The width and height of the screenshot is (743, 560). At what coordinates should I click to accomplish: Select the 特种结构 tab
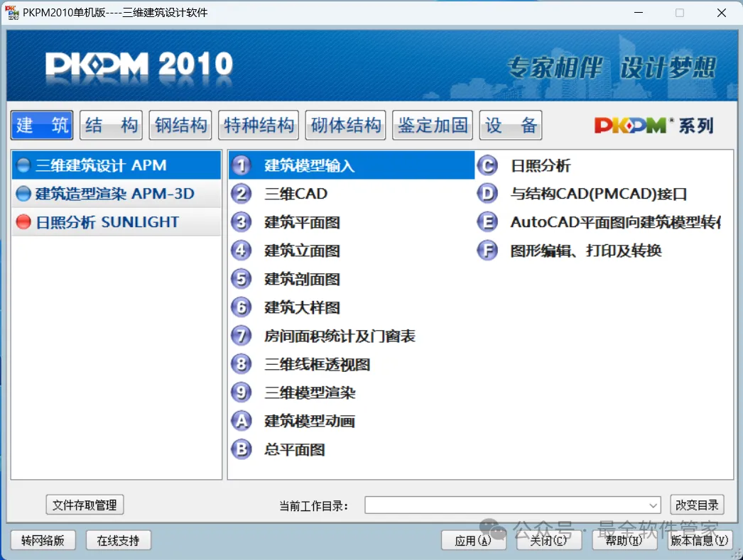click(259, 125)
